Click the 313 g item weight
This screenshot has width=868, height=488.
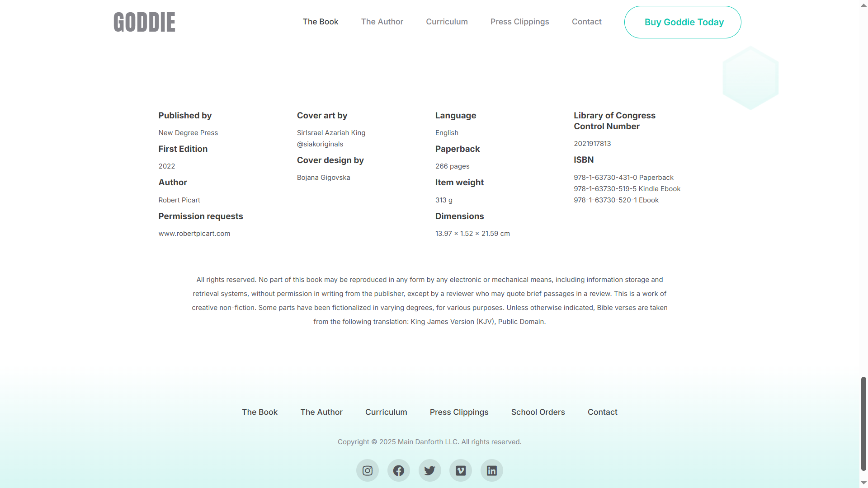[x=444, y=200]
